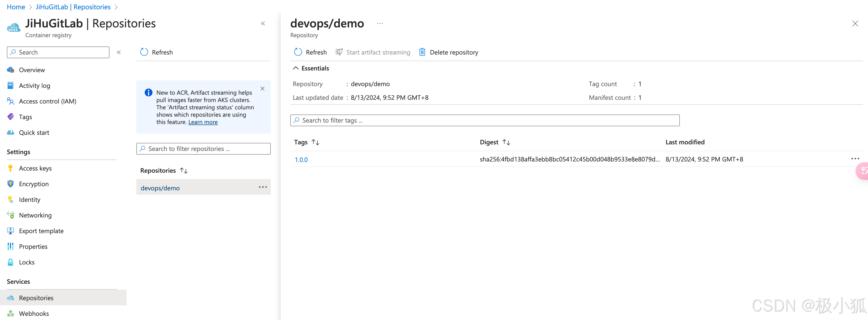Click the Properties bars icon

click(11, 247)
